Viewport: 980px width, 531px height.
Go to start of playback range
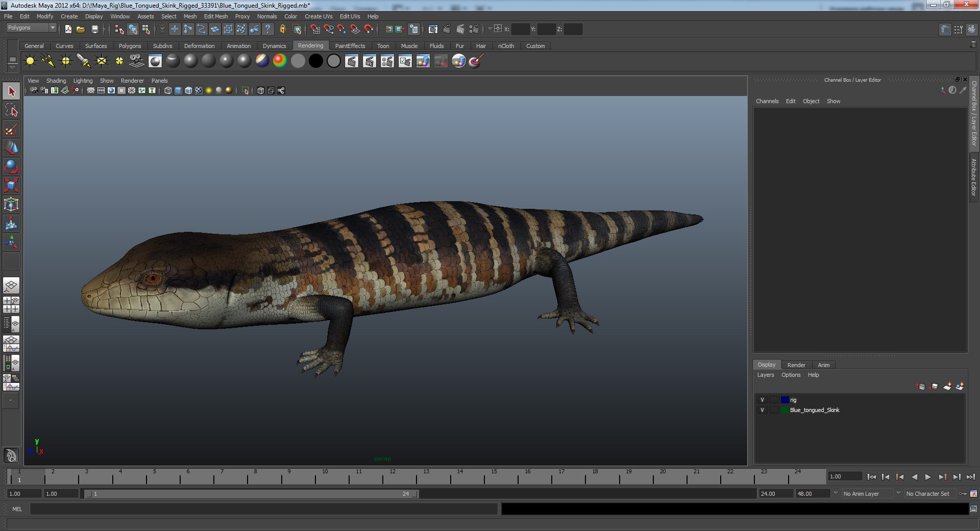point(871,477)
